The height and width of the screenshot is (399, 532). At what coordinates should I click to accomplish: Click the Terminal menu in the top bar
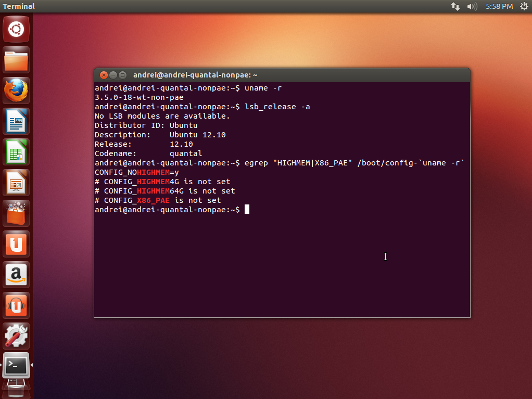pos(18,6)
